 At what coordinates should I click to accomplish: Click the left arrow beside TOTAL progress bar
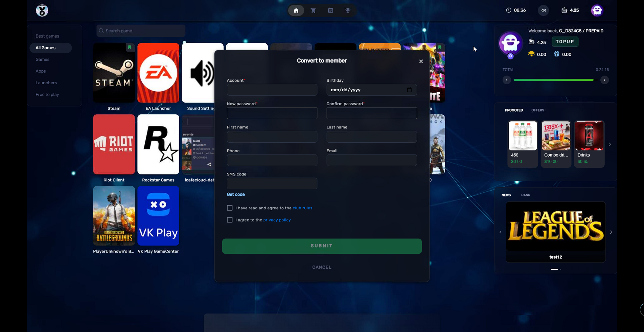click(x=507, y=80)
